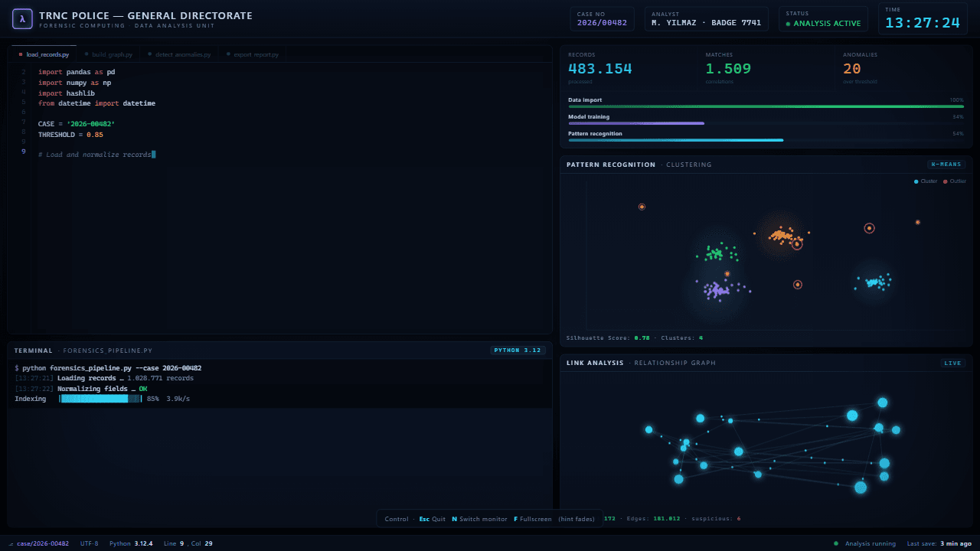
Task: Click Last save 3 min ago text
Action: coord(939,543)
